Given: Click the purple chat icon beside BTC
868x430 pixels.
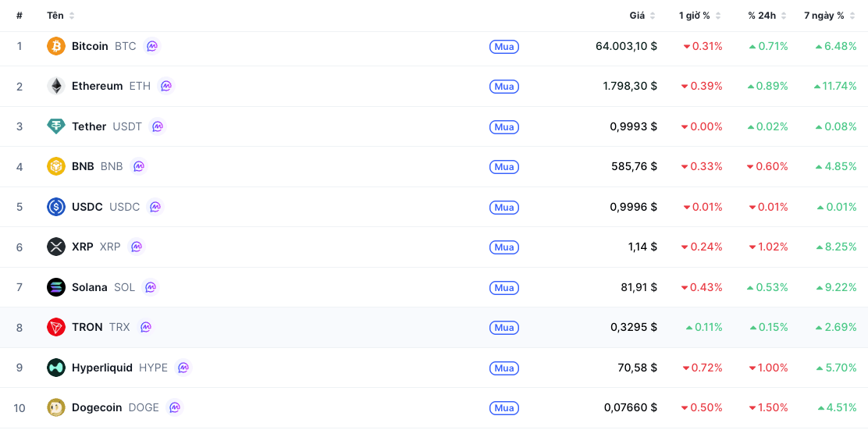Looking at the screenshot, I should [x=152, y=46].
